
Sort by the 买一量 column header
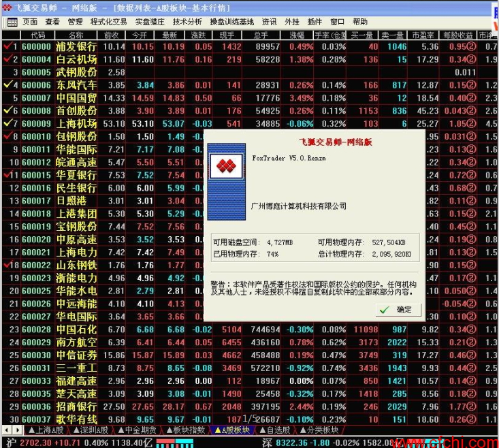[362, 35]
